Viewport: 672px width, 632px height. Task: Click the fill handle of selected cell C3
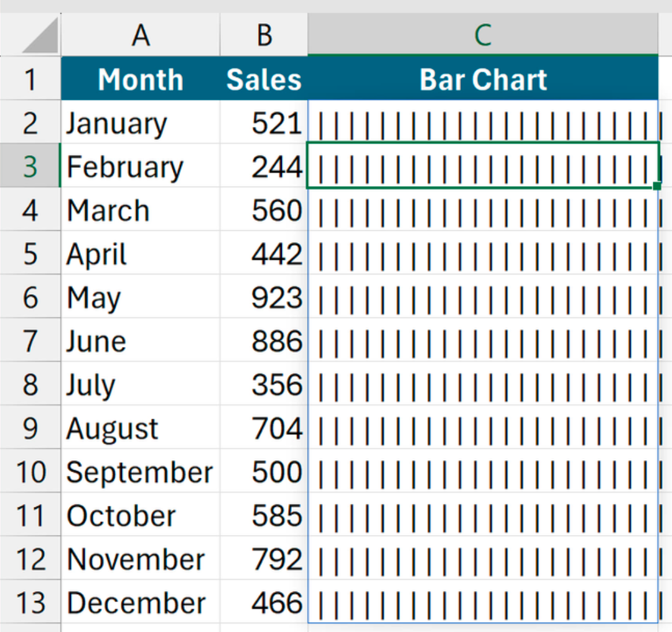coord(657,186)
